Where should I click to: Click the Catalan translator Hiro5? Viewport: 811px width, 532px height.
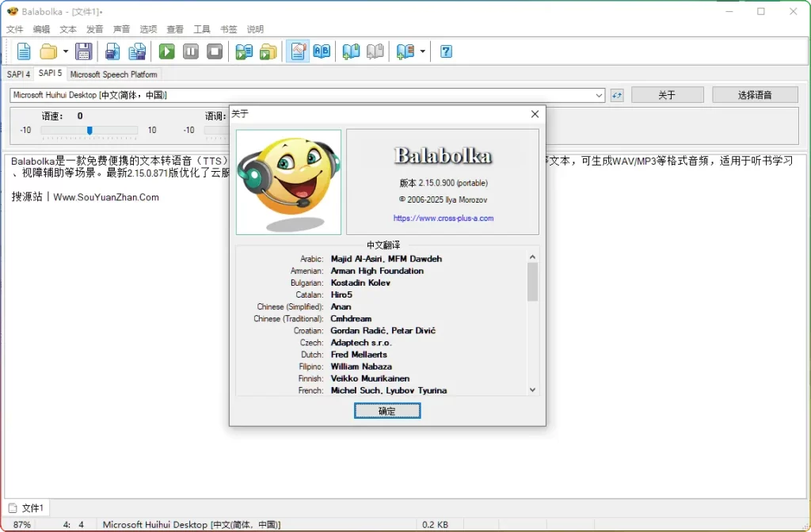[341, 294]
